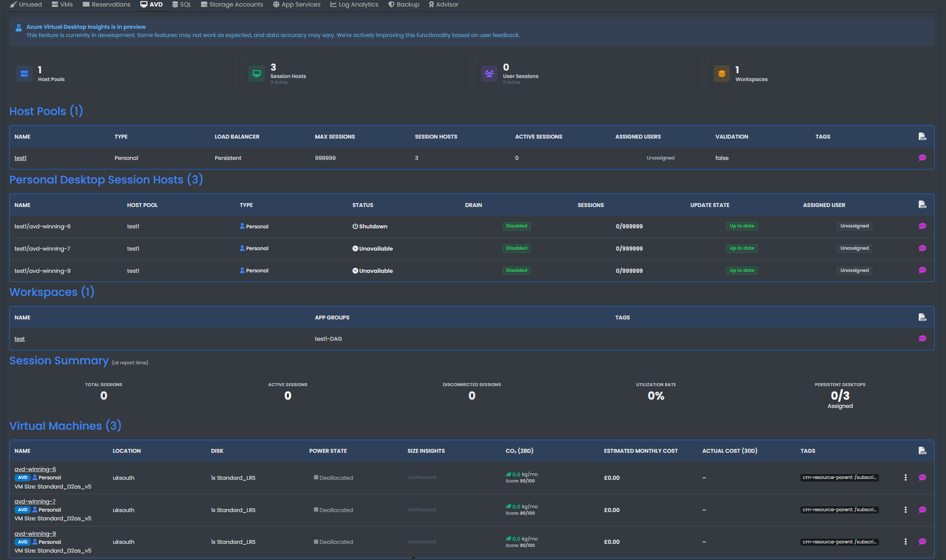Open the Reservations tab
Viewport: 946px width, 560px height.
tap(107, 4)
